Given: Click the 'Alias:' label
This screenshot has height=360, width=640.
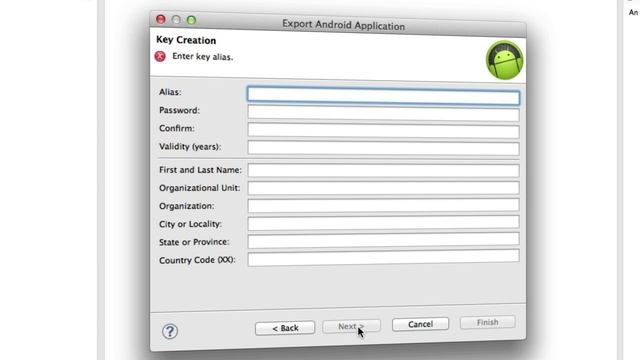Looking at the screenshot, I should [x=170, y=92].
